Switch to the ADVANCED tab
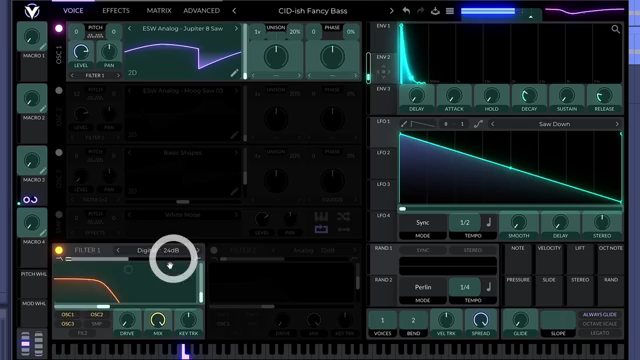 [x=201, y=11]
